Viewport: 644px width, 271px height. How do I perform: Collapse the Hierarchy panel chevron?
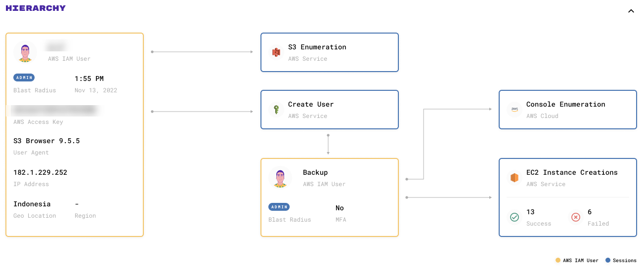tap(631, 11)
